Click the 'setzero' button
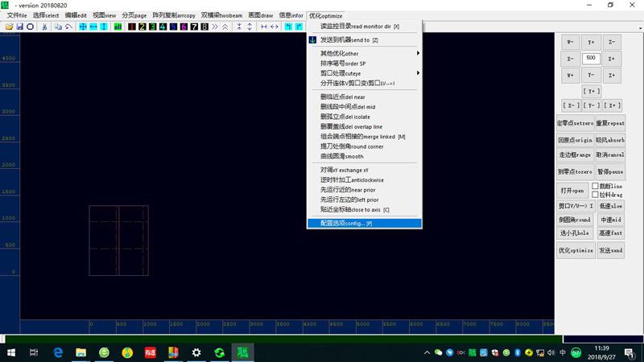 pyautogui.click(x=576, y=123)
